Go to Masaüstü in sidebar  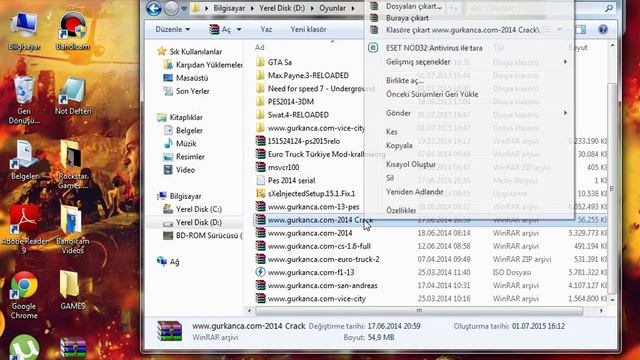[x=186, y=78]
